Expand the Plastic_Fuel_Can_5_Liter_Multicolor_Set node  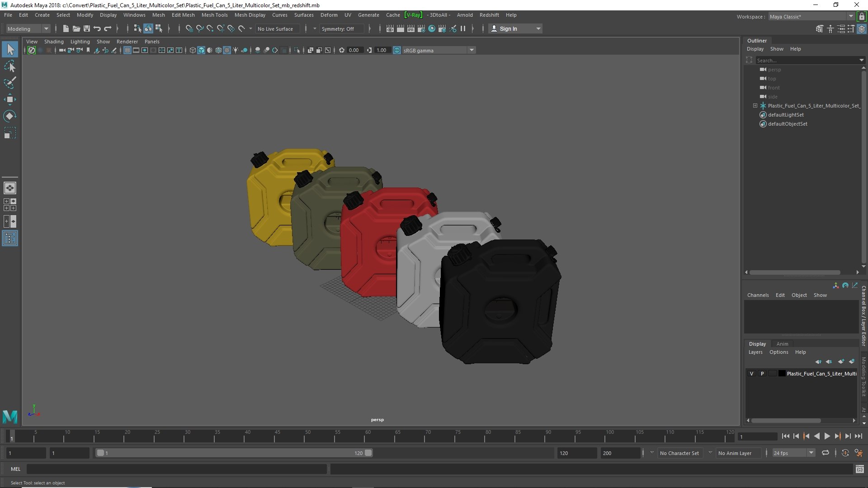point(755,106)
